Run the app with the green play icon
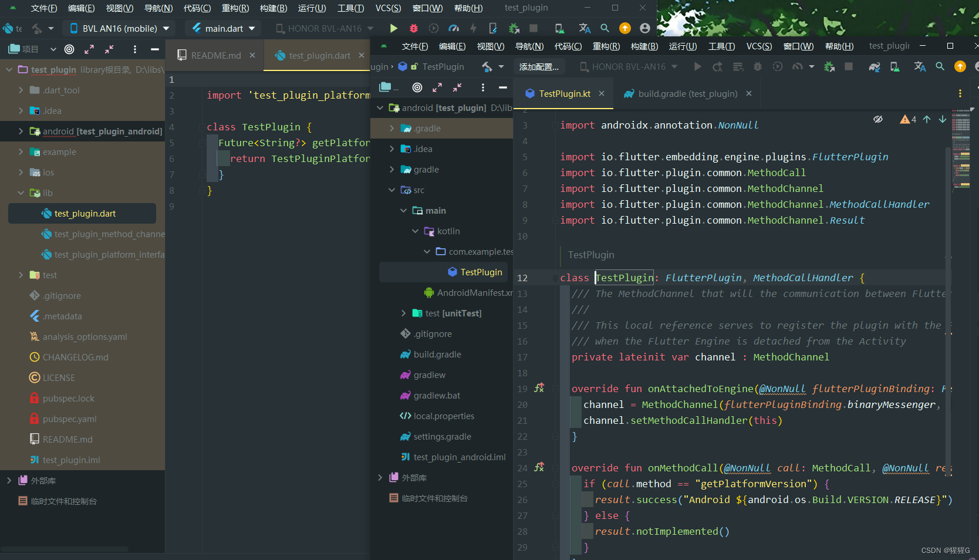 [393, 28]
